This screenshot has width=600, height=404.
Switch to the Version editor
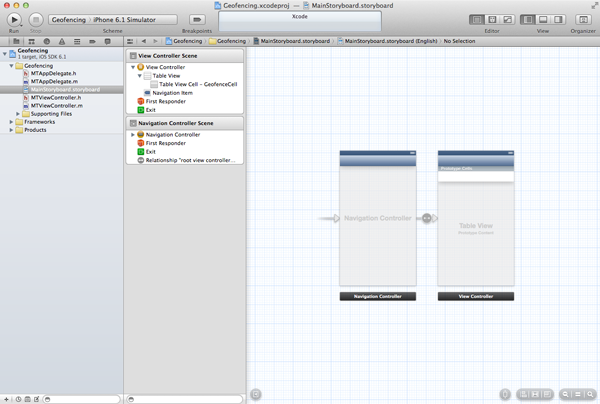point(507,20)
